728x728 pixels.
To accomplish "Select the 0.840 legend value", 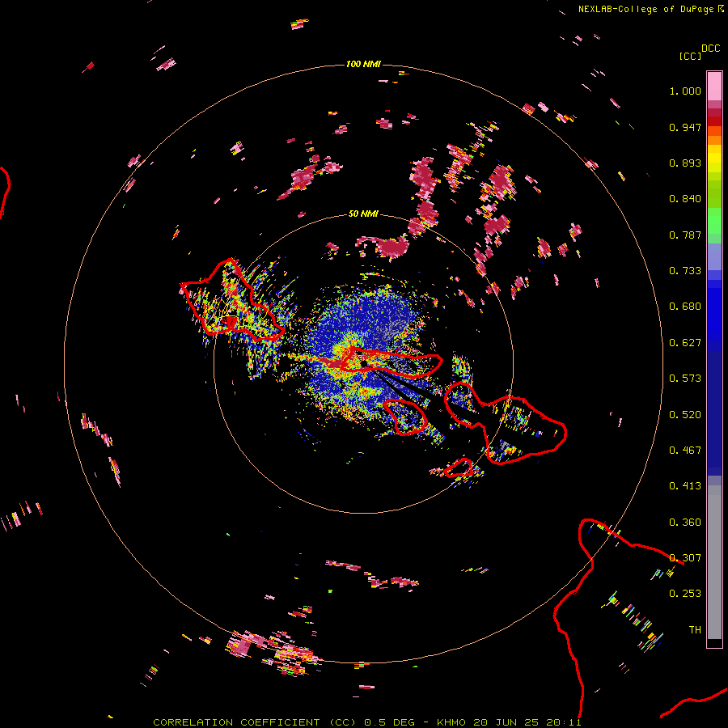I will (x=685, y=199).
